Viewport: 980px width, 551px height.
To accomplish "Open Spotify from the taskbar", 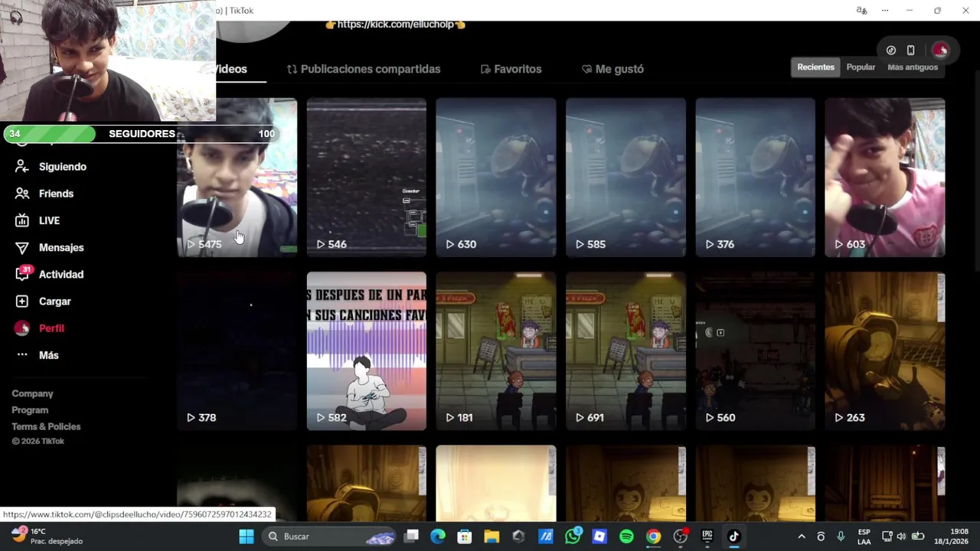I will [626, 536].
